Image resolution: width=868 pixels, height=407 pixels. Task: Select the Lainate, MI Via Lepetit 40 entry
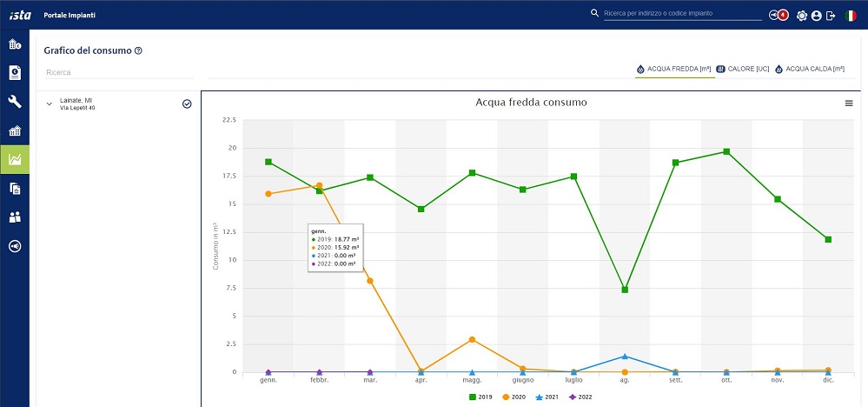click(x=78, y=104)
